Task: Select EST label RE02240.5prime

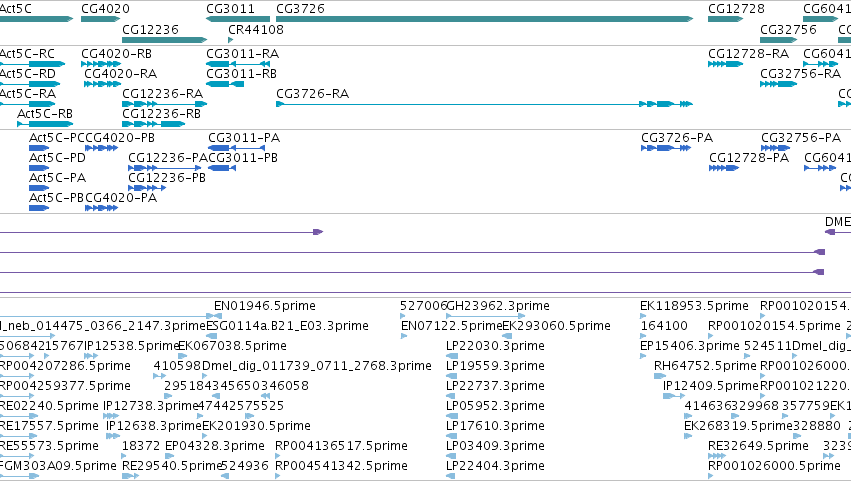Action: (49, 406)
